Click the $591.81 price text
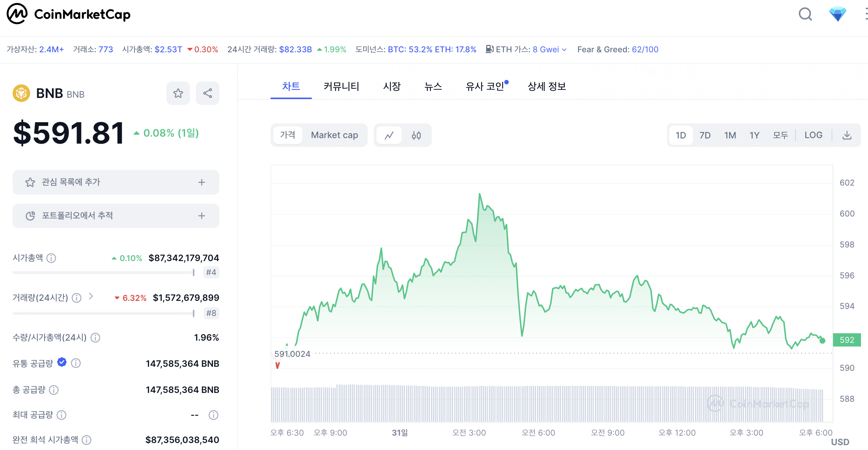This screenshot has height=450, width=868. coord(68,133)
